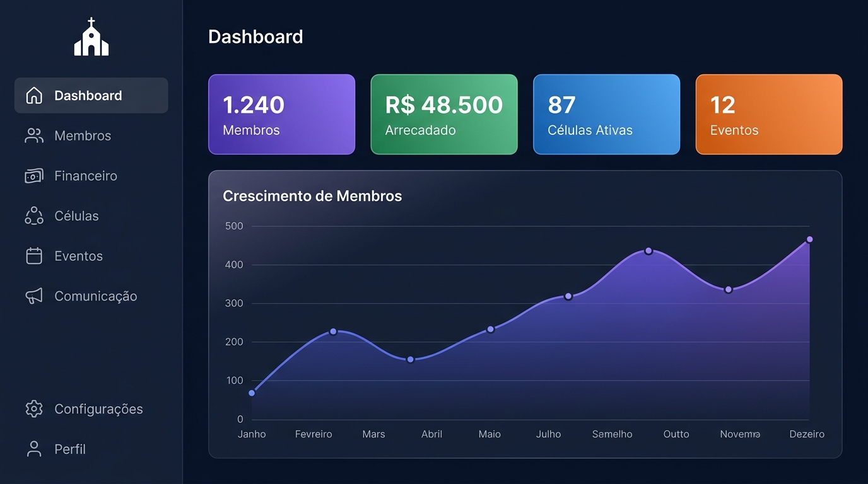Click the Novemra data point
This screenshot has width=868, height=484.
point(728,290)
